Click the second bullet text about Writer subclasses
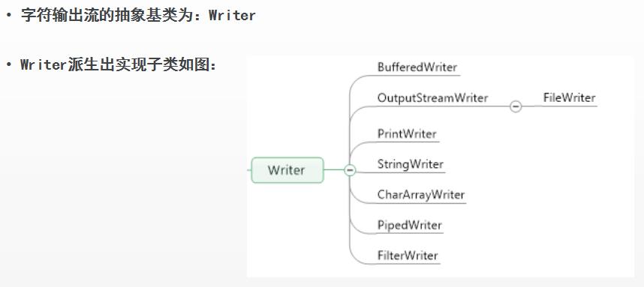Viewport: 644px width, 287px height. coord(119,64)
